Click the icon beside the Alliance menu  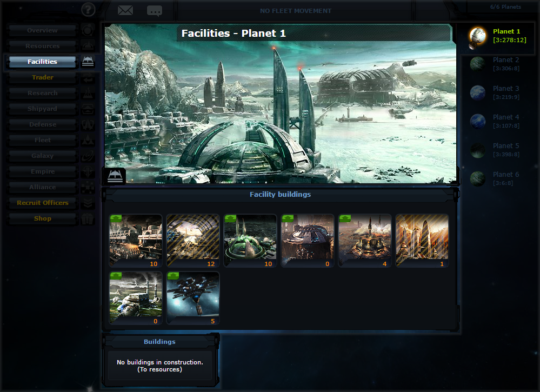88,187
